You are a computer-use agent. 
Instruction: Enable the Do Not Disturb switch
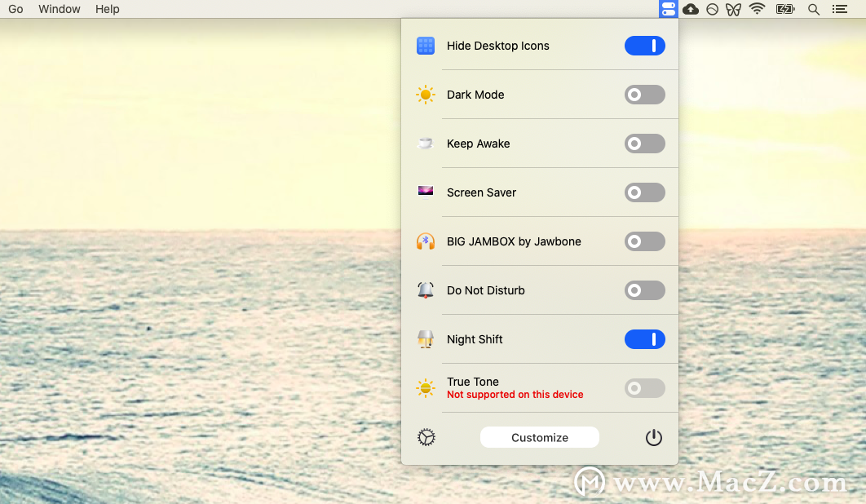pyautogui.click(x=644, y=290)
